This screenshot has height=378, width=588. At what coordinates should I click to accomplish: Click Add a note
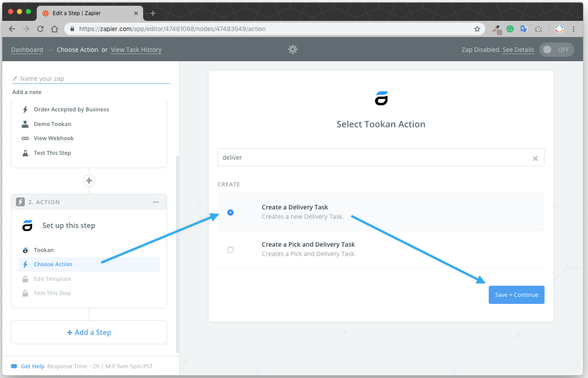[x=27, y=92]
